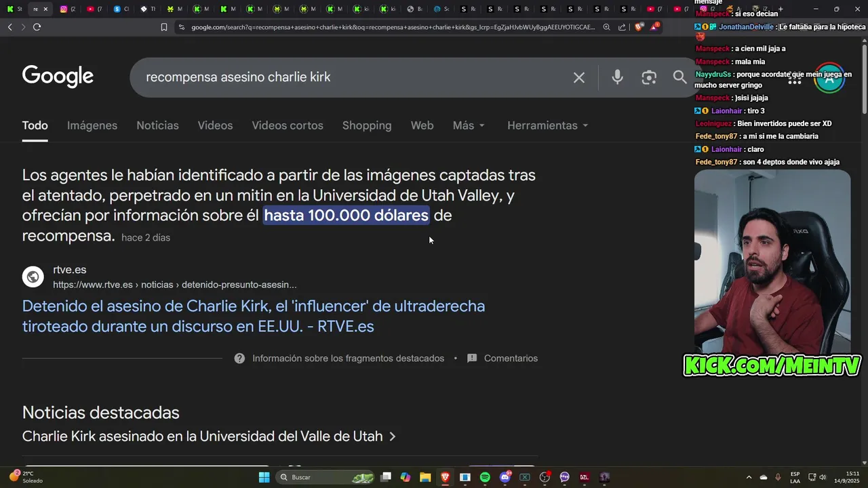Click inside the Google search field
Screen dimensions: 868x488
pyautogui.click(x=353, y=77)
